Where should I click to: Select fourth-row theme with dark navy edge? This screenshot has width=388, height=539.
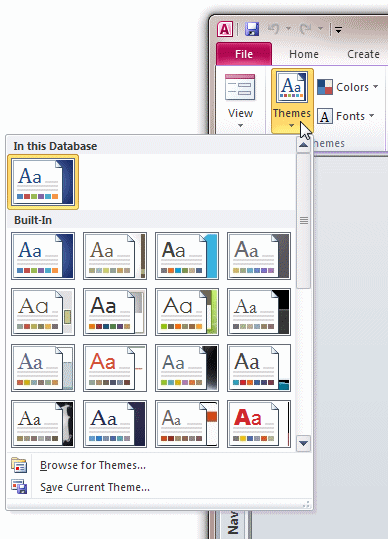point(115,424)
